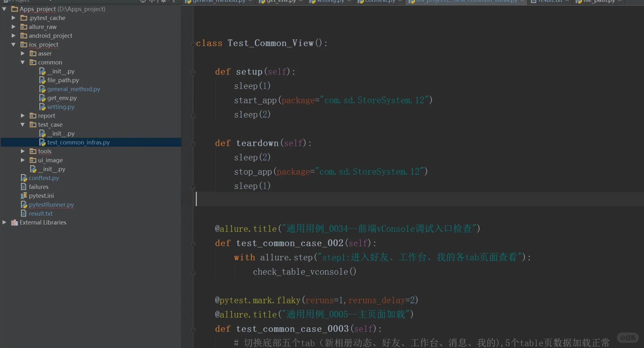Expand the allure_raw folder
The image size is (644, 348).
tap(13, 27)
